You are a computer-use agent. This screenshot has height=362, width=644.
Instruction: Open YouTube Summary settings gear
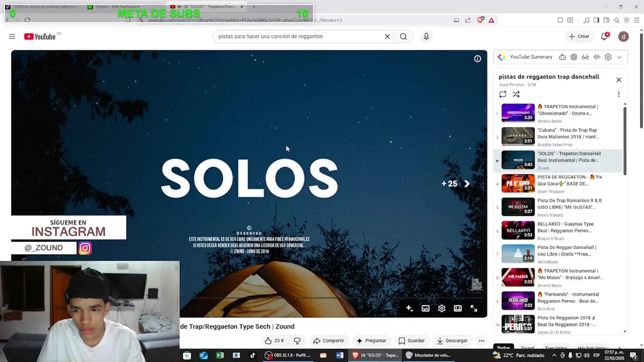coord(608,57)
